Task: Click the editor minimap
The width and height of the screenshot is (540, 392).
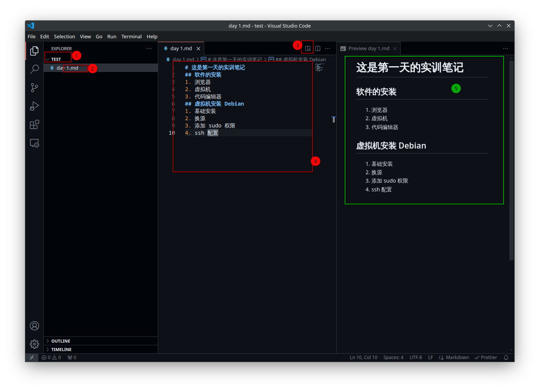Action: point(320,67)
